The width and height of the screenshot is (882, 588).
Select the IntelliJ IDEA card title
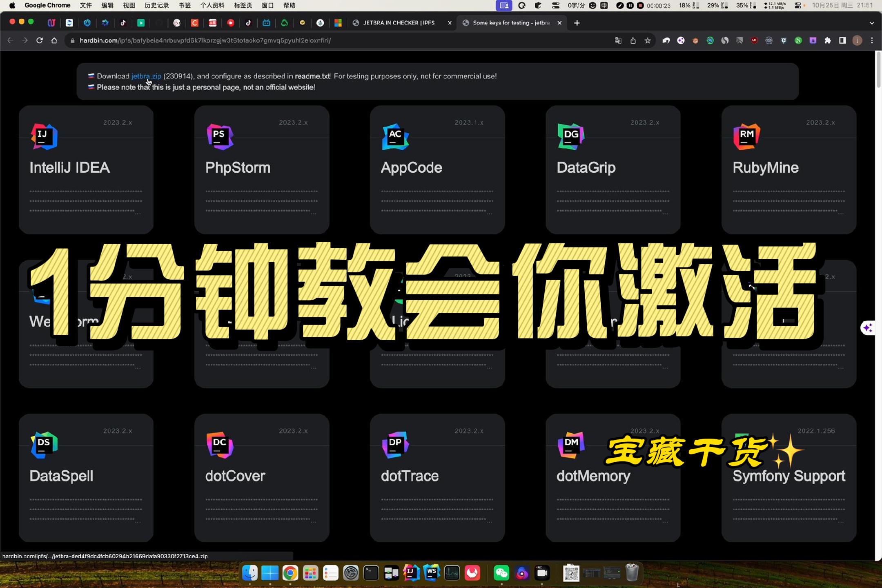[69, 168]
